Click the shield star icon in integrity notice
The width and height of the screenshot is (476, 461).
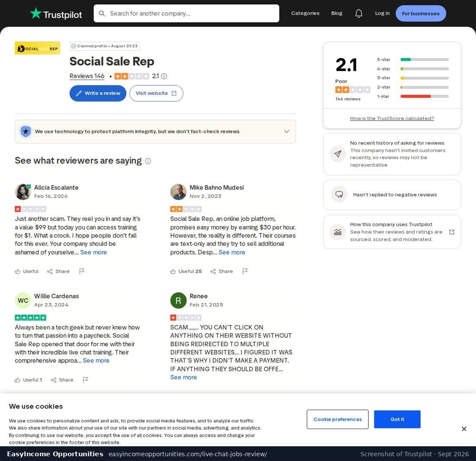(26, 132)
